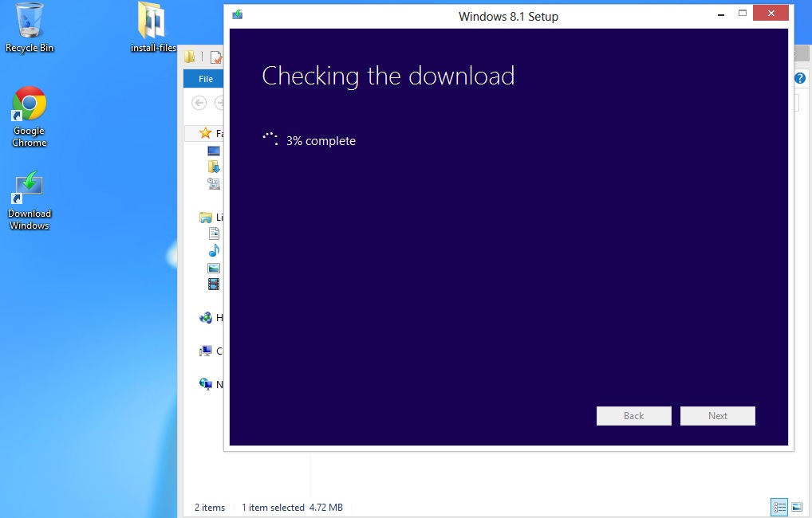Switch Explorer to details view

click(x=779, y=507)
